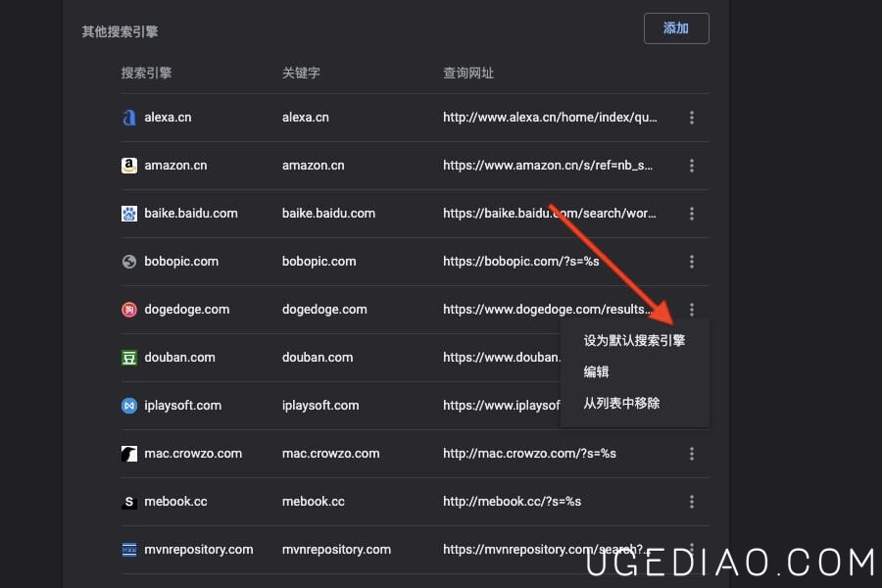Click the mac.crowzo.com favicon
Viewport: 882px width, 588px height.
[x=129, y=454]
